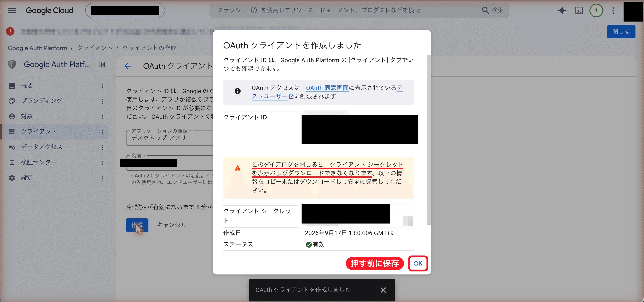
Task: Open Gemini AI assistant sparkle icon
Action: click(562, 10)
